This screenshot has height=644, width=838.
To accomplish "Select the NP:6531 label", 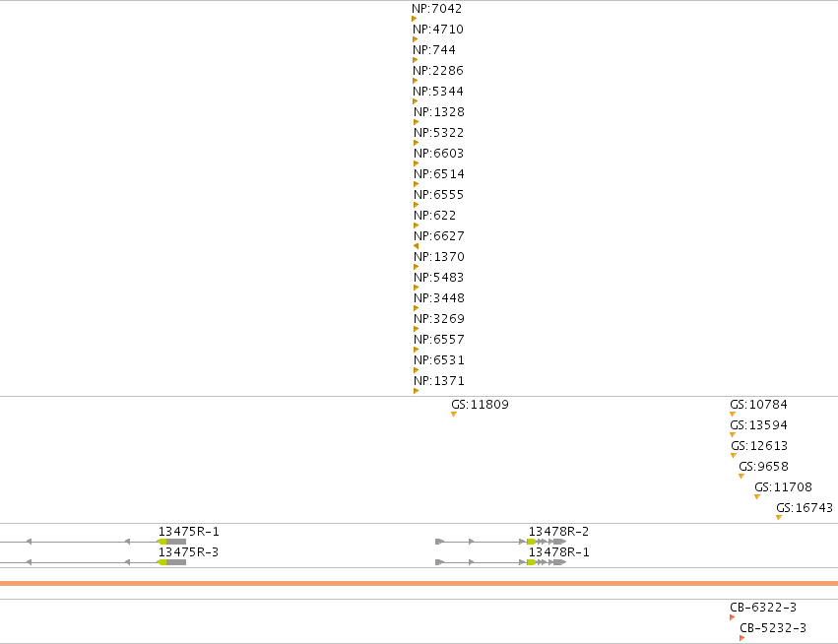I will click(x=439, y=360).
